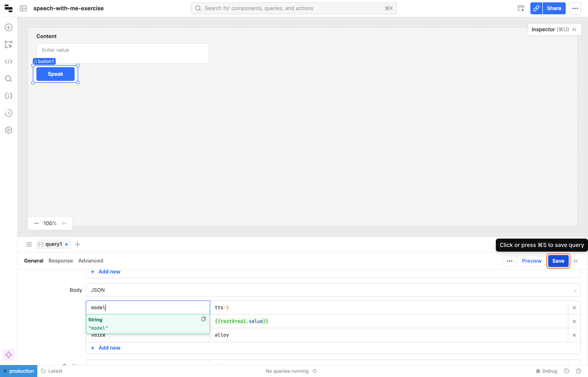Click the add component plus icon

9,27
